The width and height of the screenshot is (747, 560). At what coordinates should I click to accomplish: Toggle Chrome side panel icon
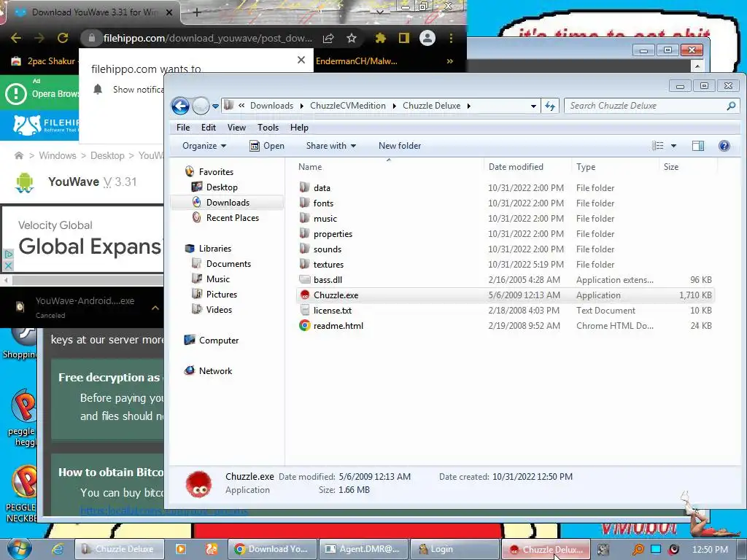[404, 38]
